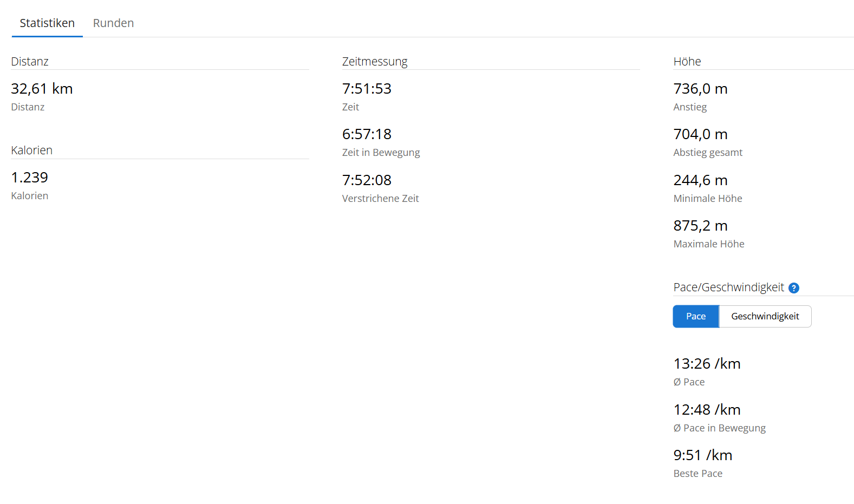Click the Höhe section heading
This screenshot has height=504, width=854.
click(x=687, y=62)
